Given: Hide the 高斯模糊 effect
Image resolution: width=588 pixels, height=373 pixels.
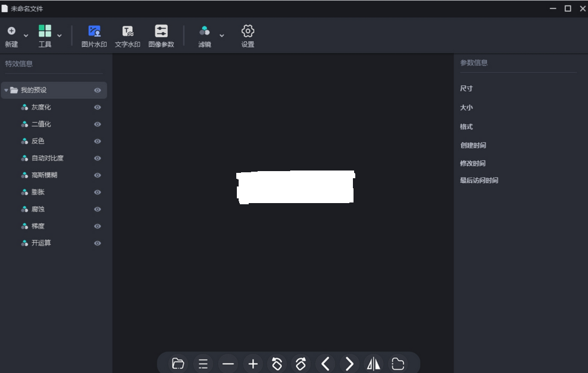Looking at the screenshot, I should (x=98, y=175).
